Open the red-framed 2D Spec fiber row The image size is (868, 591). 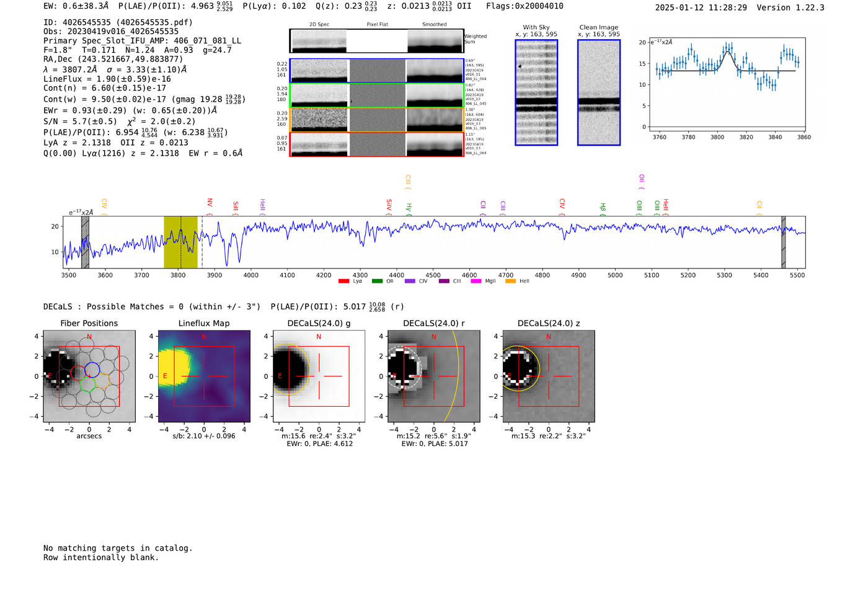[x=376, y=144]
